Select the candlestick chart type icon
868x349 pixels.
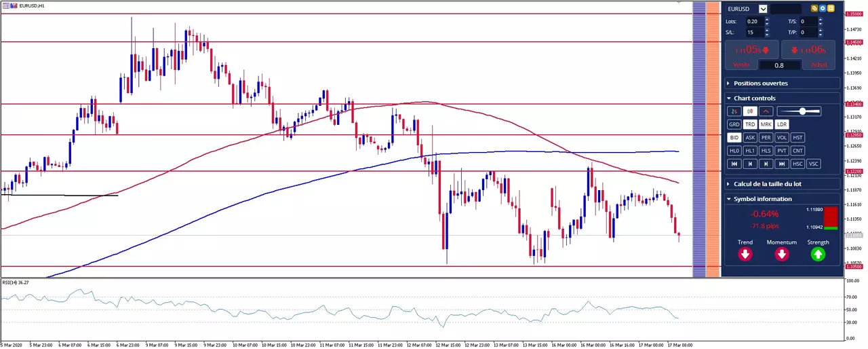pyautogui.click(x=750, y=111)
